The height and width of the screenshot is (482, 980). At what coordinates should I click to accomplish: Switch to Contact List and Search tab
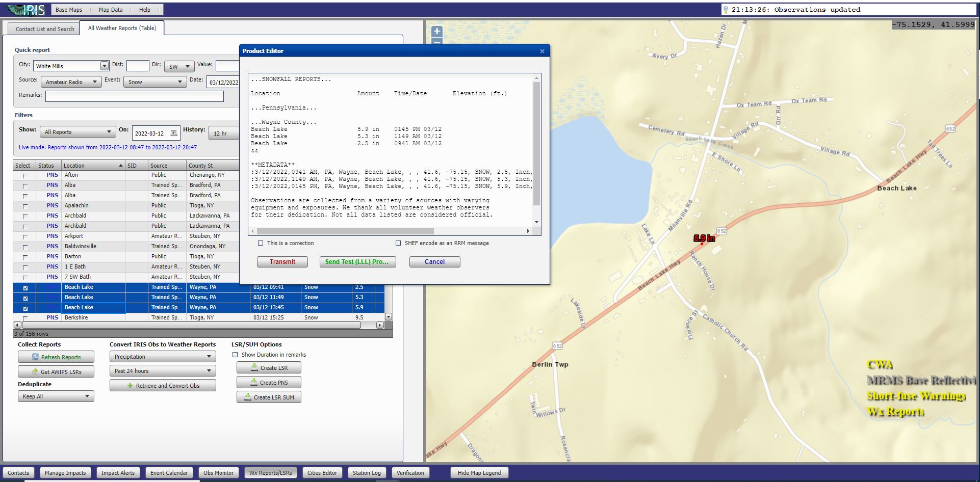coord(45,29)
